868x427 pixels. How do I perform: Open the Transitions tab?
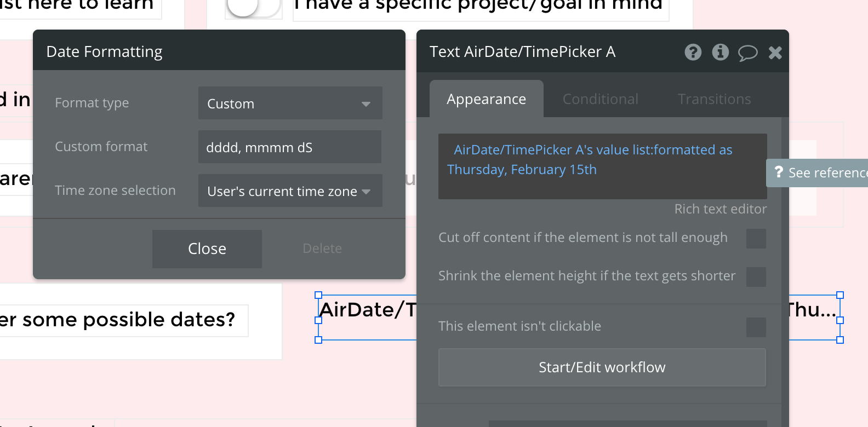(x=714, y=99)
